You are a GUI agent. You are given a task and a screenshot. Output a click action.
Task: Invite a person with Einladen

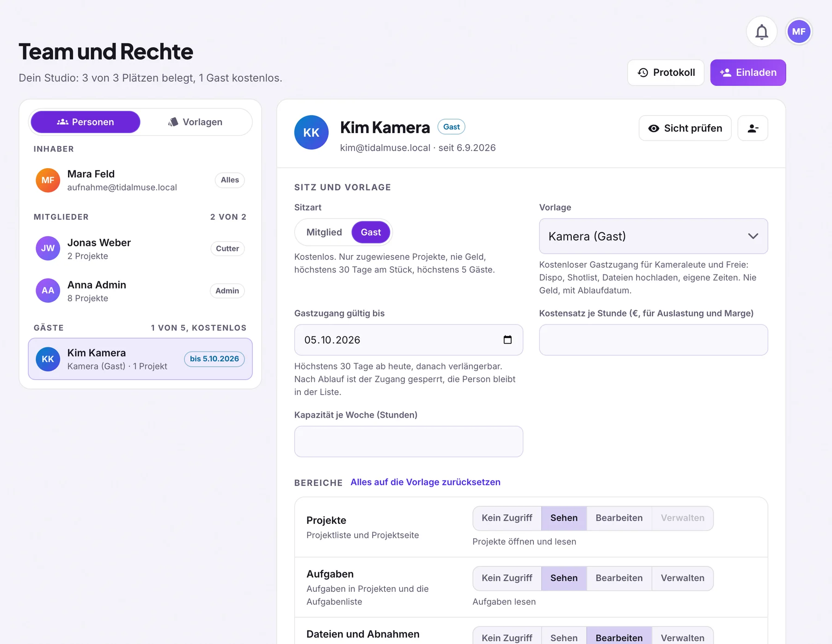click(x=748, y=73)
